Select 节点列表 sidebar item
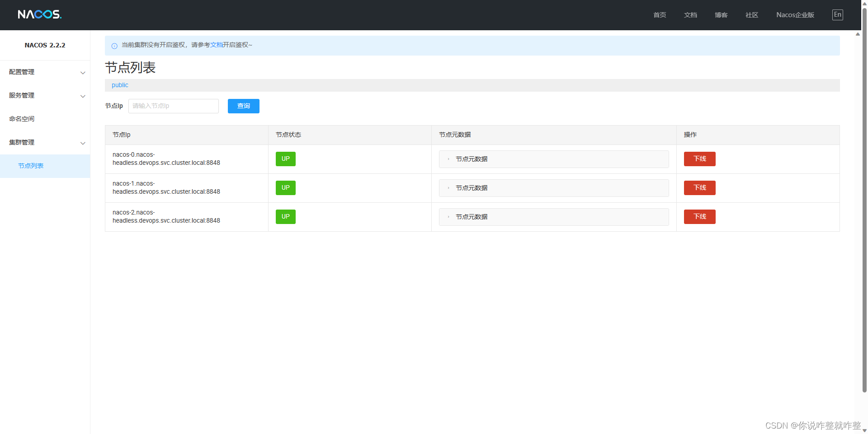The image size is (868, 434). (45, 166)
